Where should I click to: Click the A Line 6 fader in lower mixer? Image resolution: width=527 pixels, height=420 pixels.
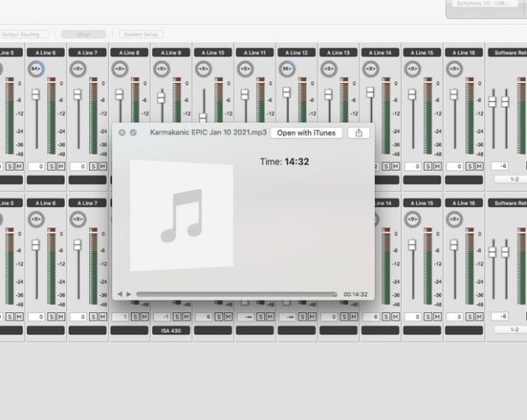pyautogui.click(x=36, y=245)
